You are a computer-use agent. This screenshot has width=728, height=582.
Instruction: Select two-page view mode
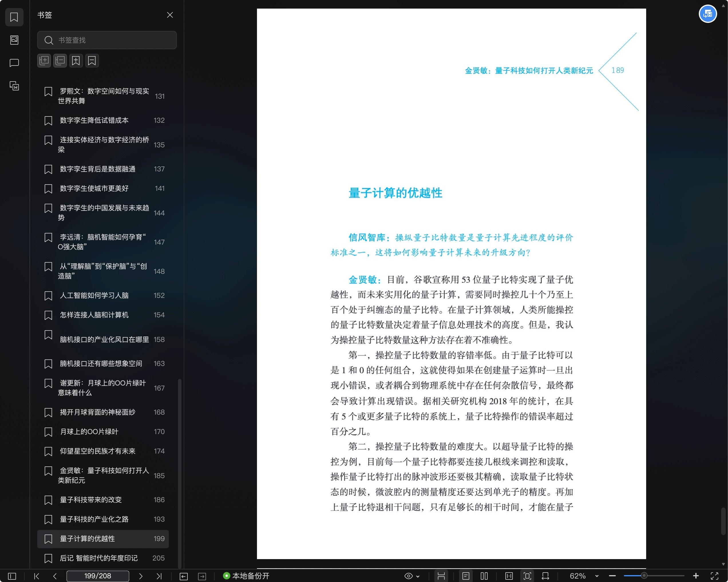click(x=484, y=576)
